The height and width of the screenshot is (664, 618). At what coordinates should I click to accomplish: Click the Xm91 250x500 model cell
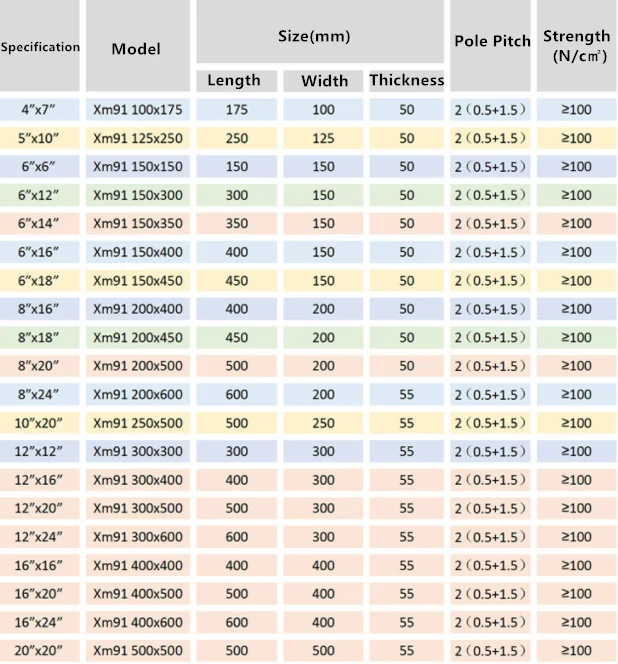[137, 423]
